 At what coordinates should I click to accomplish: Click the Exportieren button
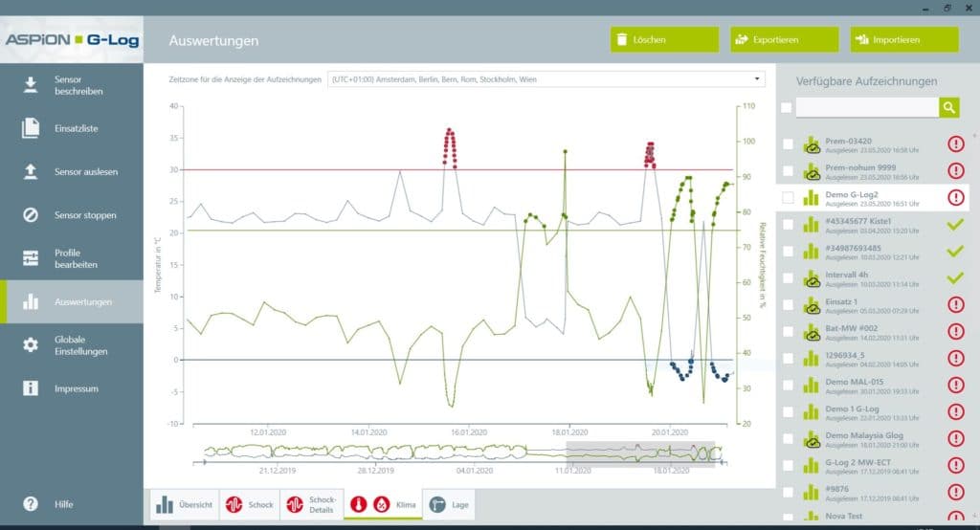point(785,39)
